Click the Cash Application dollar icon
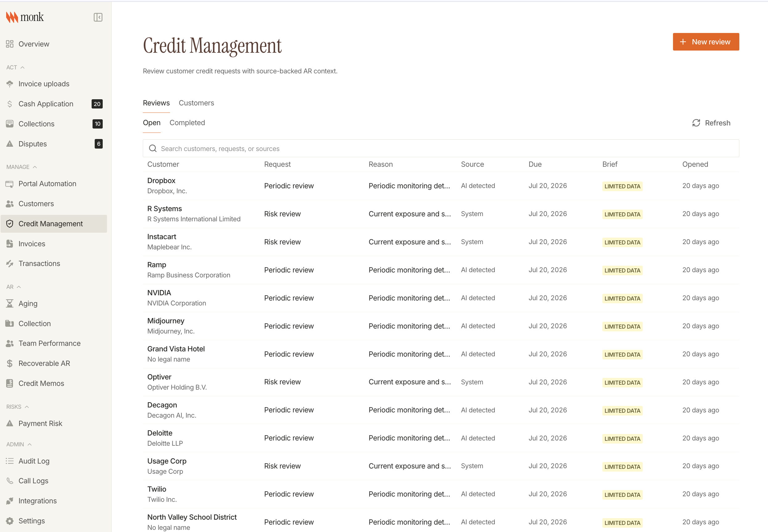This screenshot has height=532, width=768. 10,104
